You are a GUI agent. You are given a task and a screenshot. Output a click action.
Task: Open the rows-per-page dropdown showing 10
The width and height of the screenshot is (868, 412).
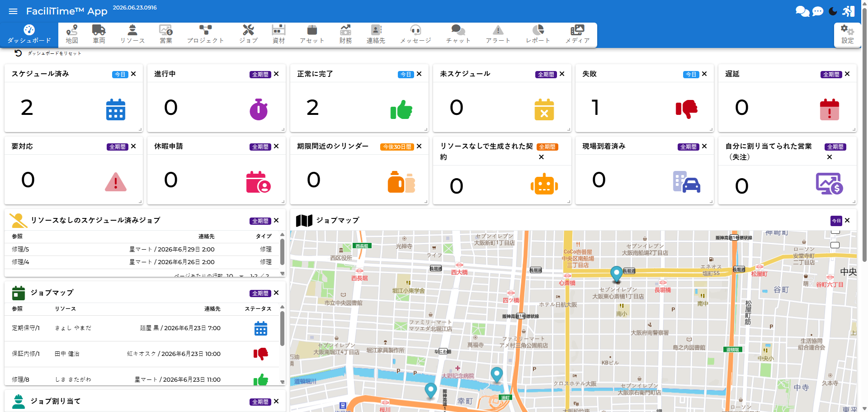pos(234,275)
